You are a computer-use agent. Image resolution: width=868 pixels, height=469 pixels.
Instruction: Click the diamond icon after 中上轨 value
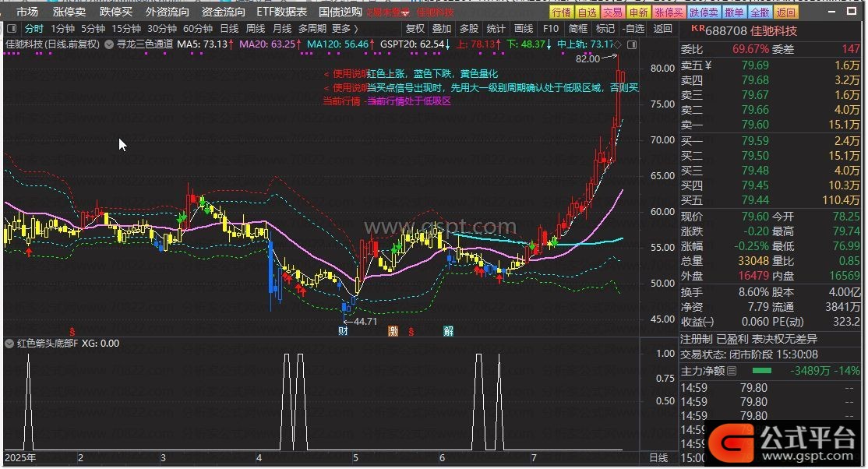618,45
